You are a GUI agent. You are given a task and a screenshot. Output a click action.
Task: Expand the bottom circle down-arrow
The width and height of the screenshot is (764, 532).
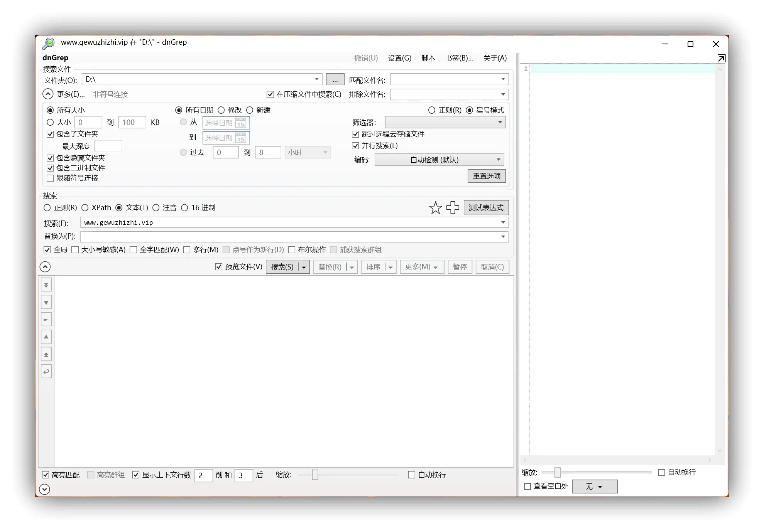[45, 489]
